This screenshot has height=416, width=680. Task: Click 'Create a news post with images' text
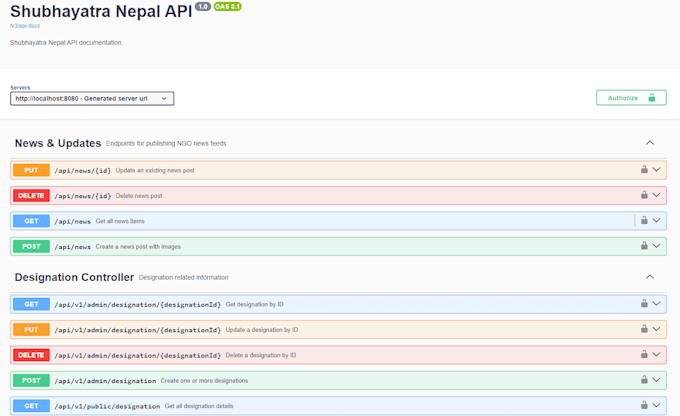coord(138,246)
